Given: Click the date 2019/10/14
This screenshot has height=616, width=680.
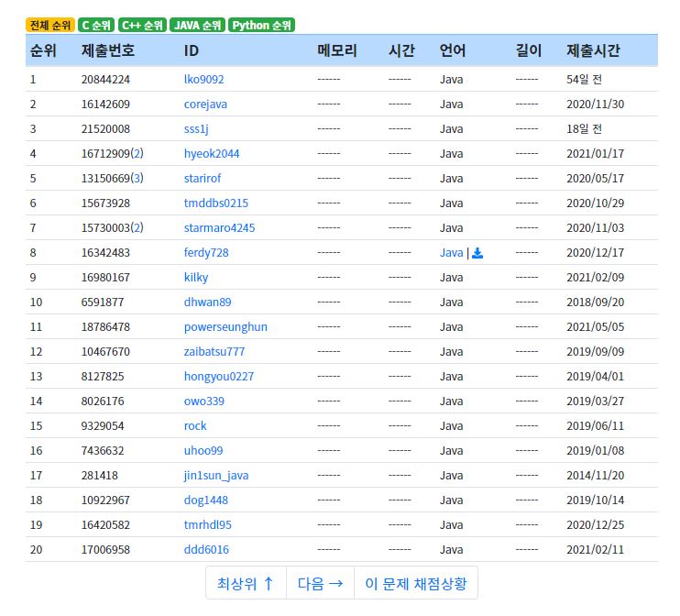Looking at the screenshot, I should [x=596, y=500].
